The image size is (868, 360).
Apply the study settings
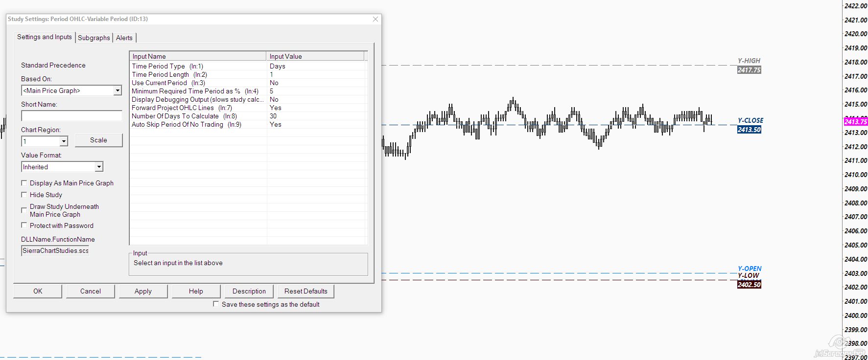click(x=143, y=291)
